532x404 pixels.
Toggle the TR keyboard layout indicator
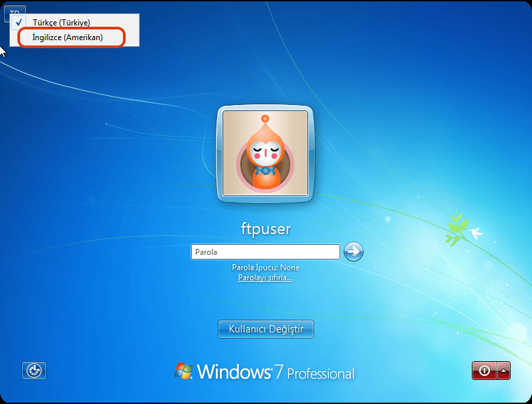(15, 11)
